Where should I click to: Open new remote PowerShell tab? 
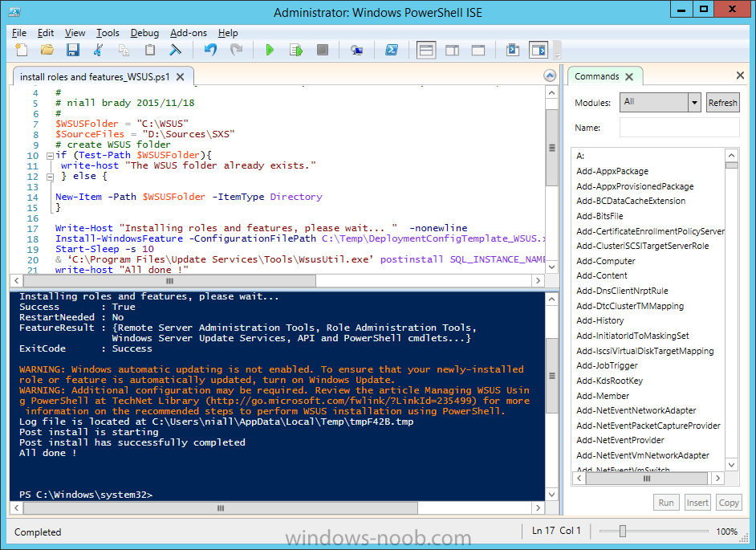pyautogui.click(x=357, y=50)
